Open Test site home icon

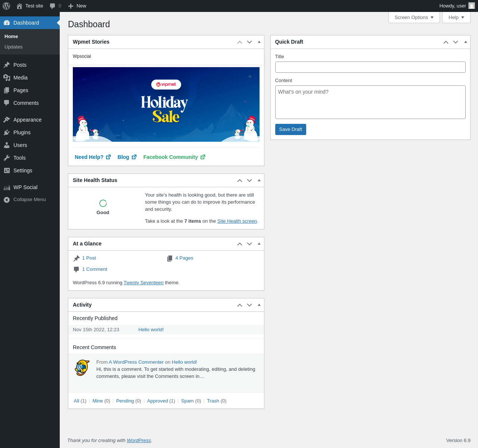(x=19, y=6)
